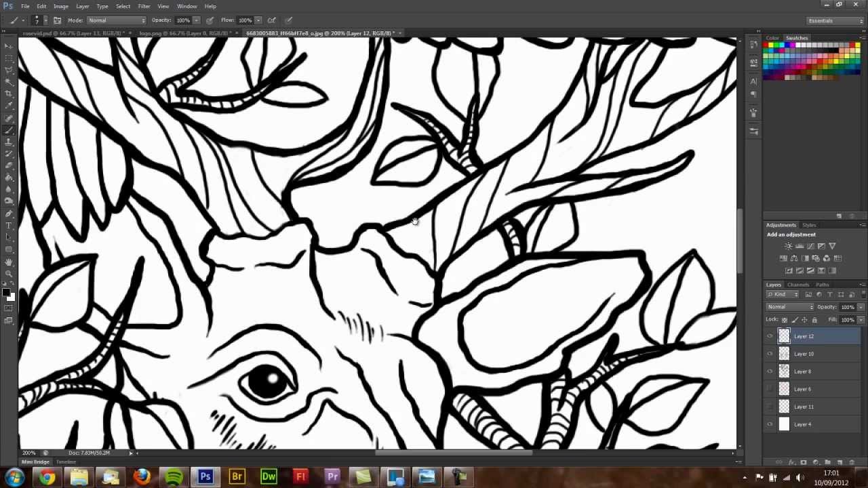Create a new layer from the Layers panel

point(840,462)
